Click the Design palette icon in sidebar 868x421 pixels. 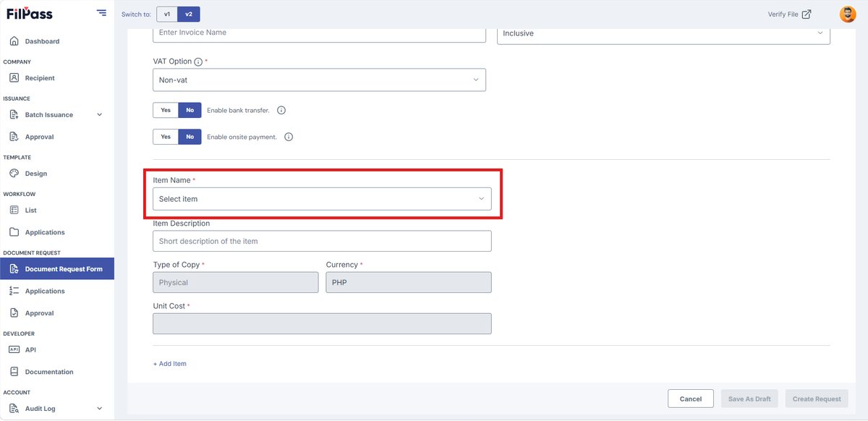click(x=14, y=174)
